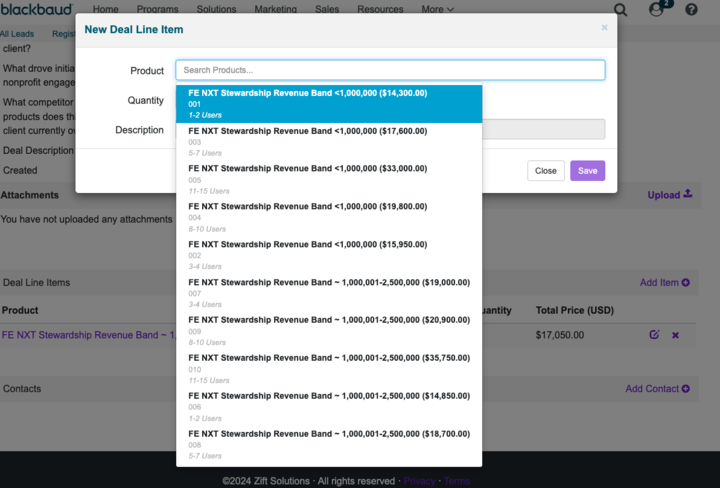720x488 pixels.
Task: Click the Close button in dialog
Action: (546, 170)
